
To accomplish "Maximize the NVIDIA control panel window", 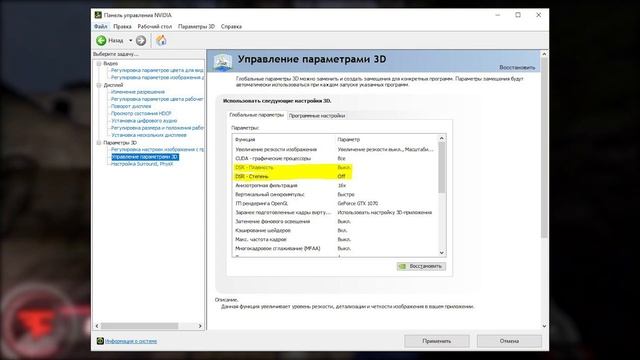I will pyautogui.click(x=518, y=15).
